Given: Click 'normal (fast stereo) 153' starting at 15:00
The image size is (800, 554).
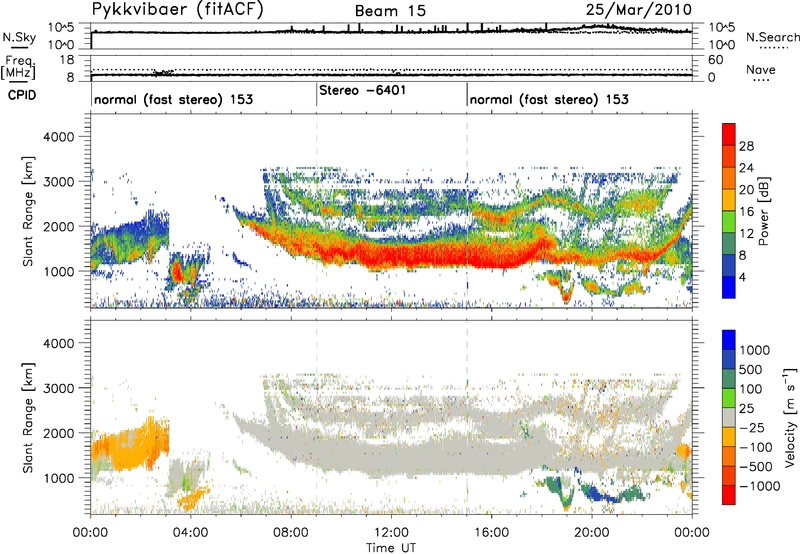Looking at the screenshot, I should click(x=549, y=99).
